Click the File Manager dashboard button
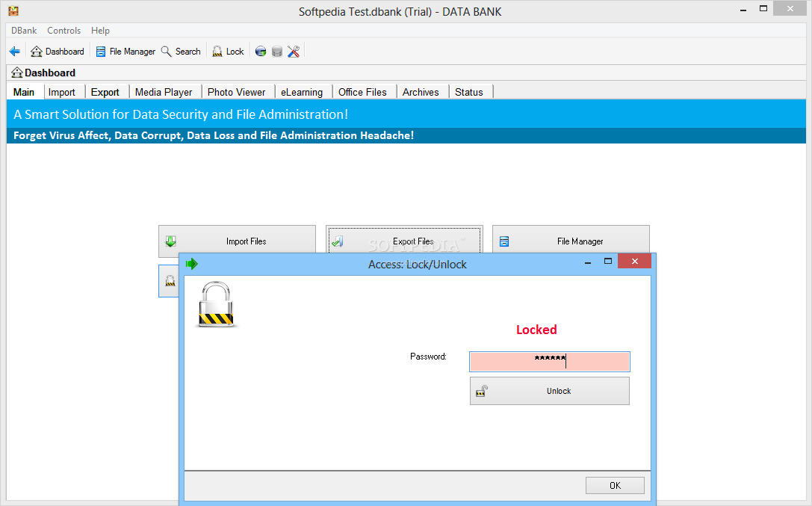The width and height of the screenshot is (812, 506). point(571,240)
